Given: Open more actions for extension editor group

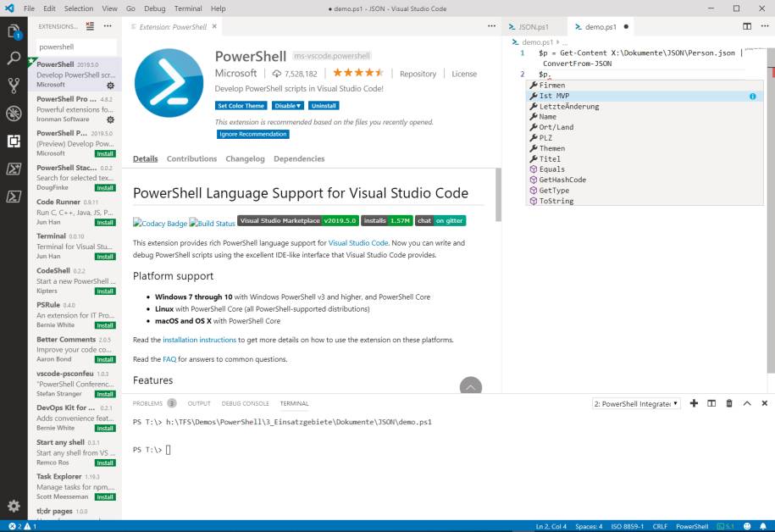Looking at the screenshot, I should pos(491,26).
